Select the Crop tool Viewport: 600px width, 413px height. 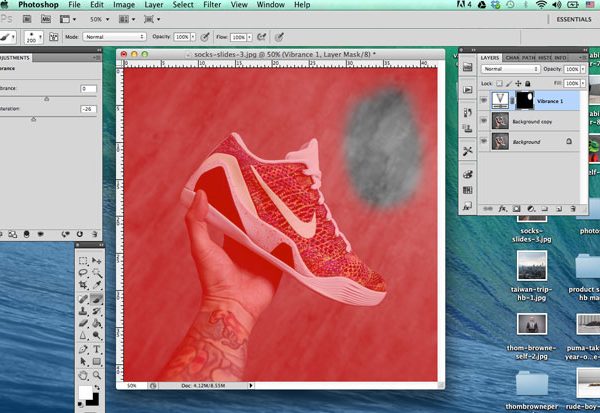(84, 285)
